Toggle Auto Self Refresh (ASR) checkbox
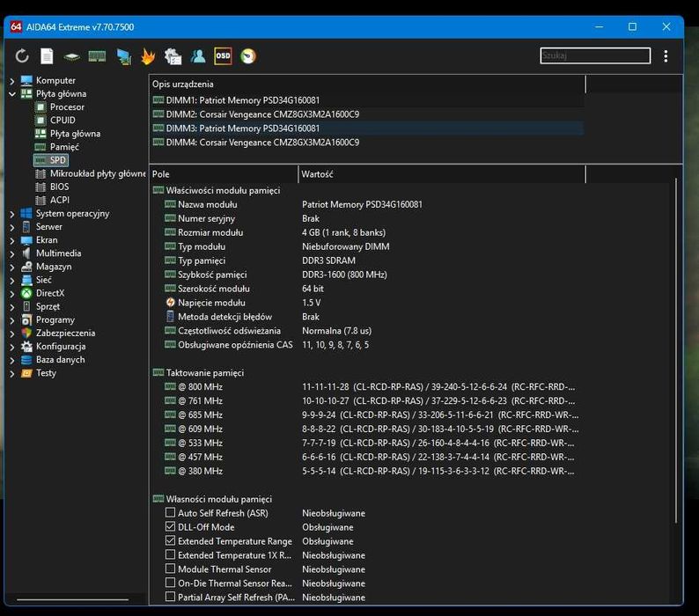 pos(171,513)
